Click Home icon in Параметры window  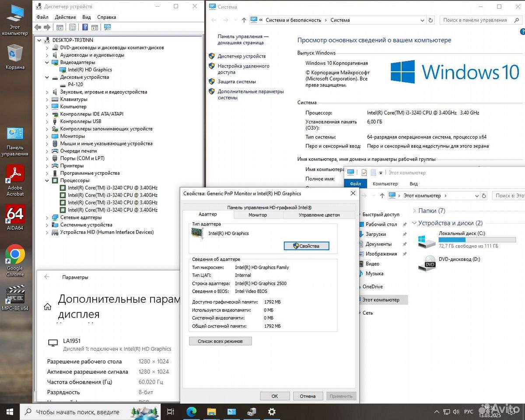pyautogui.click(x=48, y=307)
